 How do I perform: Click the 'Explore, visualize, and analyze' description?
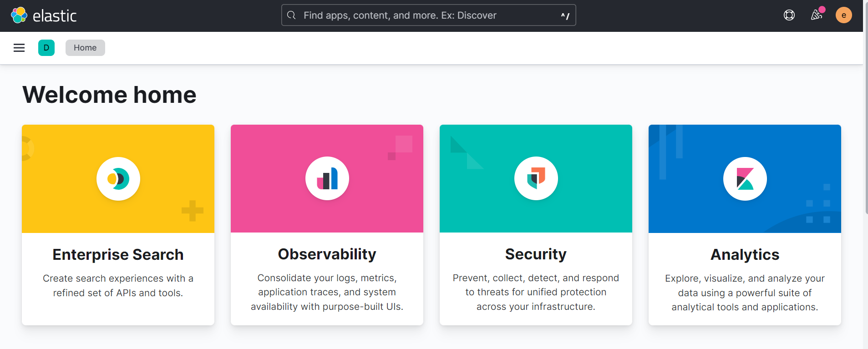(745, 293)
